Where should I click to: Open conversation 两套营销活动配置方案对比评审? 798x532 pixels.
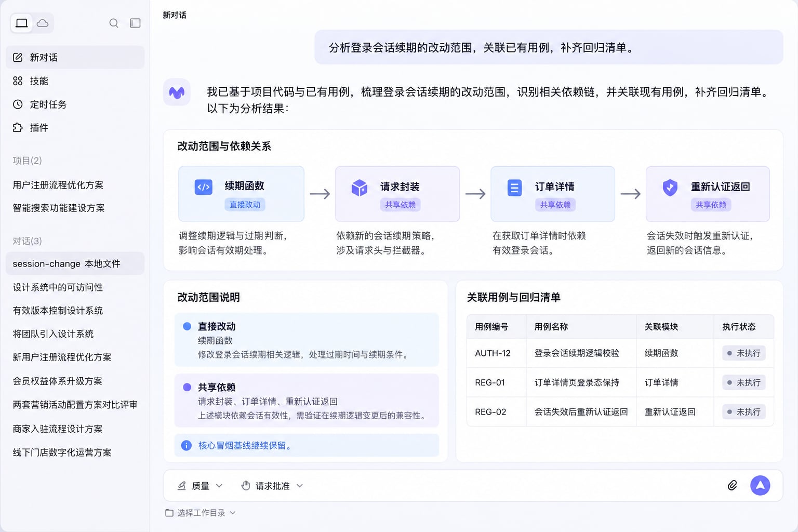tap(75, 405)
